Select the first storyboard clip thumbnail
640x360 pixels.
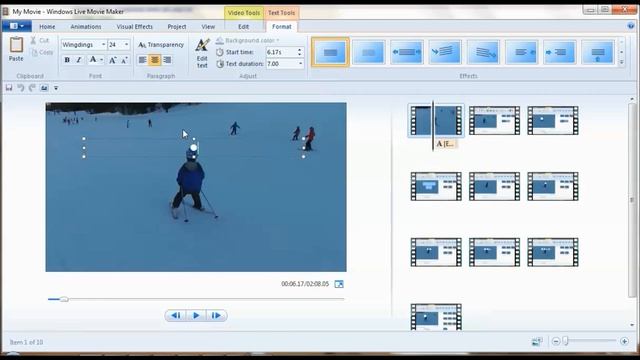[436, 120]
